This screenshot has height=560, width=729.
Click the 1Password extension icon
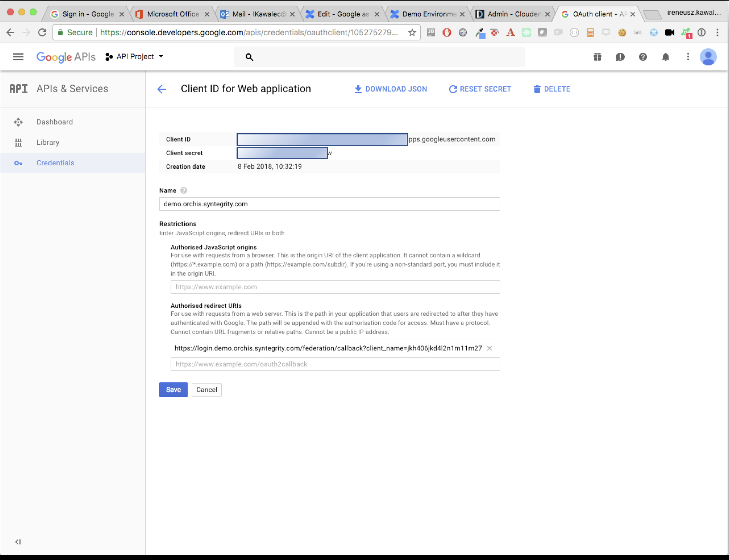click(x=702, y=32)
